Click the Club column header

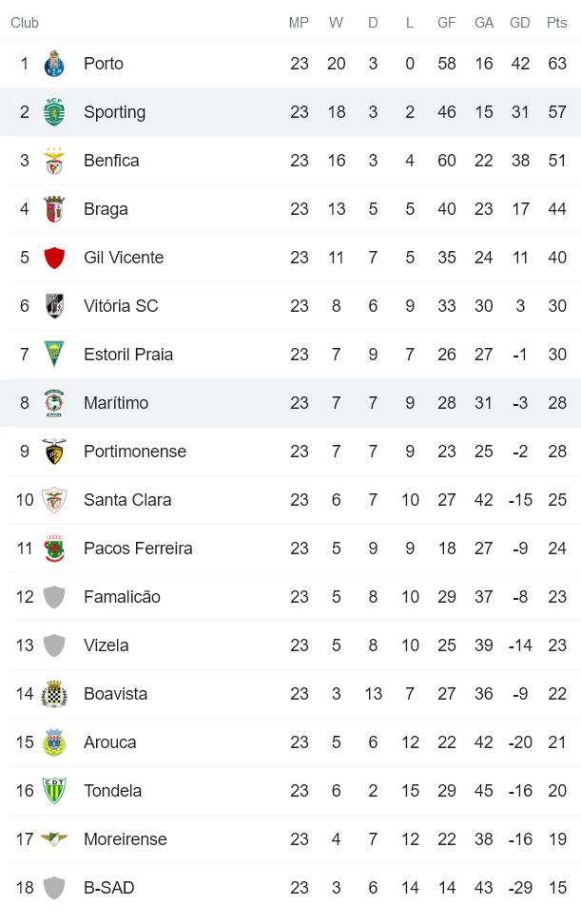click(25, 23)
